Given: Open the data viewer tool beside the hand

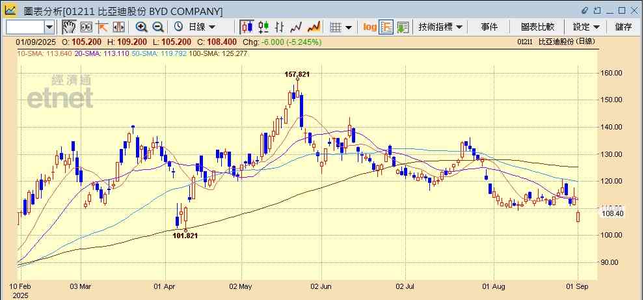Looking at the screenshot, I should click(x=87, y=27).
